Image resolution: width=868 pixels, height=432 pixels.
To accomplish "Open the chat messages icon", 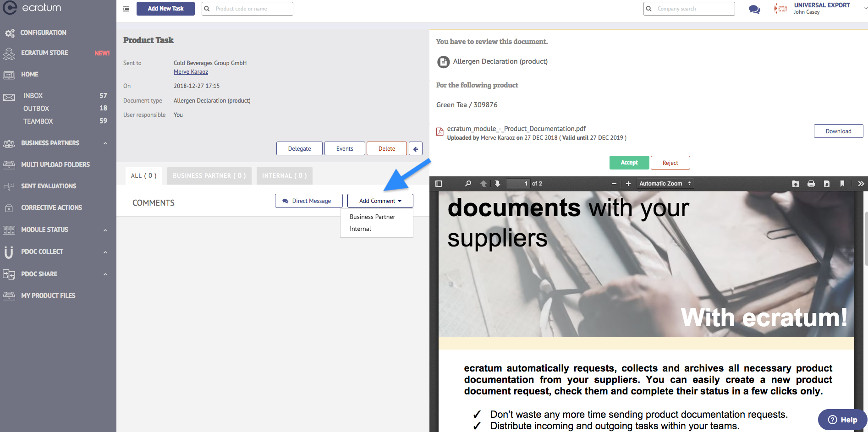I will 754,9.
